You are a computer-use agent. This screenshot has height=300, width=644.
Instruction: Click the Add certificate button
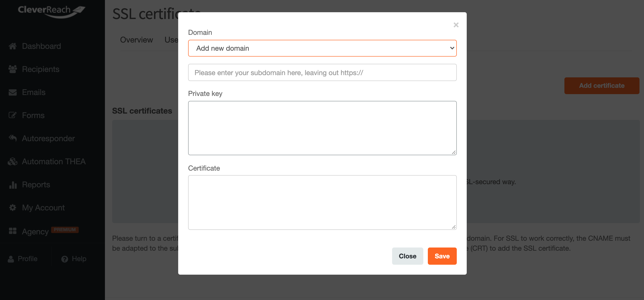[x=602, y=86]
